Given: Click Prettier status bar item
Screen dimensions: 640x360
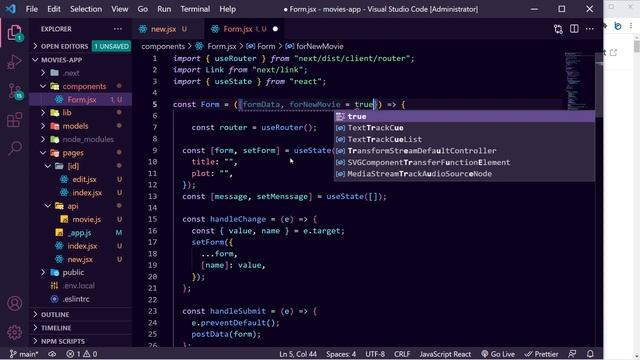Looking at the screenshot, I should 541,354.
